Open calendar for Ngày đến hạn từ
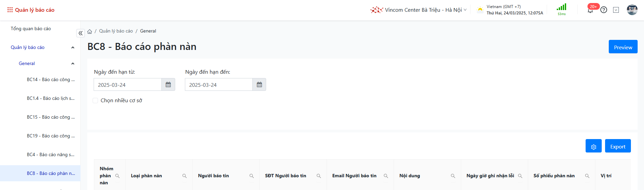644x190 pixels. pos(168,85)
